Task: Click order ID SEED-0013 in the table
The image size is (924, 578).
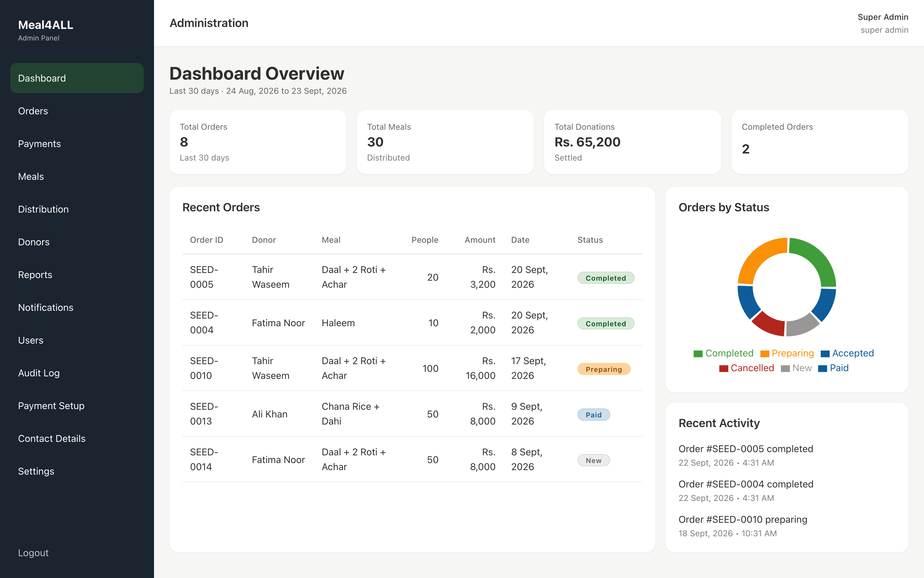Action: click(x=204, y=414)
